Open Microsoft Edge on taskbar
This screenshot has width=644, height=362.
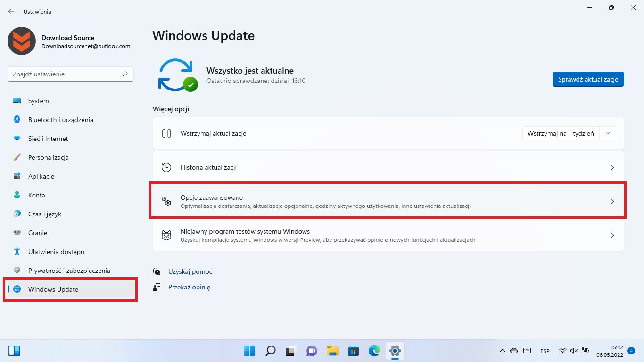(x=374, y=351)
